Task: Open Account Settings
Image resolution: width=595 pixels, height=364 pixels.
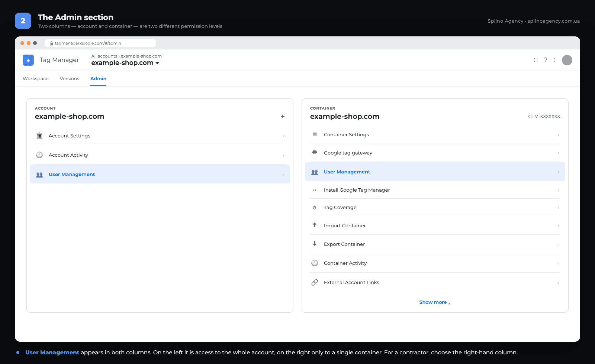Action: pyautogui.click(x=160, y=136)
